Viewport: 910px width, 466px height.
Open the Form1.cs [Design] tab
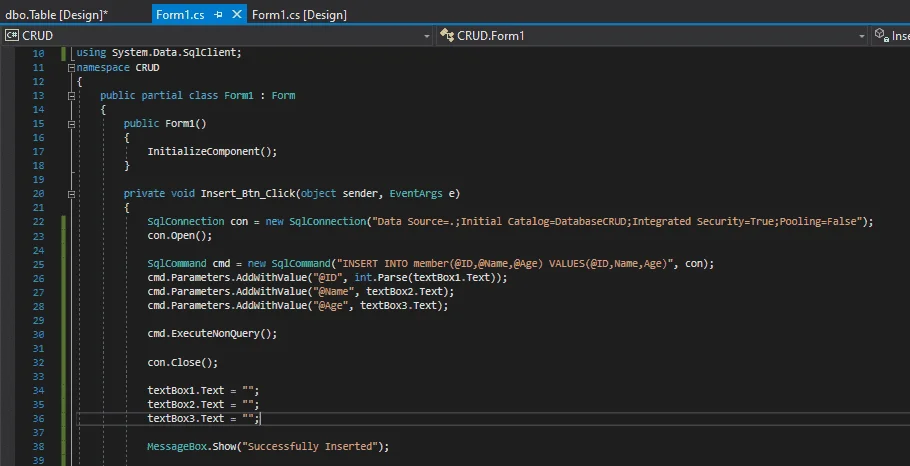pyautogui.click(x=299, y=15)
